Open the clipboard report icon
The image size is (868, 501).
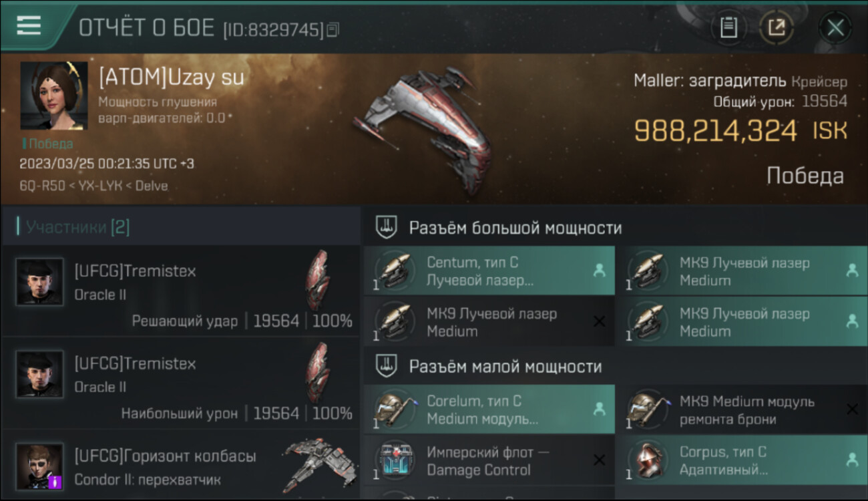tap(728, 27)
